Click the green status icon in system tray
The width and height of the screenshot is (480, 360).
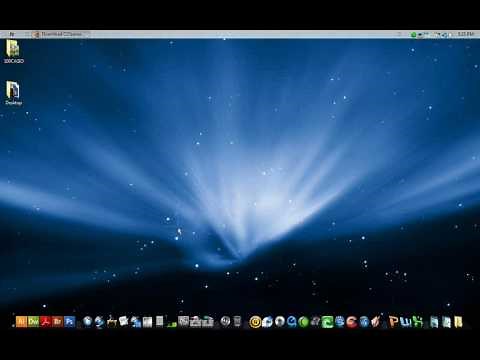(414, 34)
